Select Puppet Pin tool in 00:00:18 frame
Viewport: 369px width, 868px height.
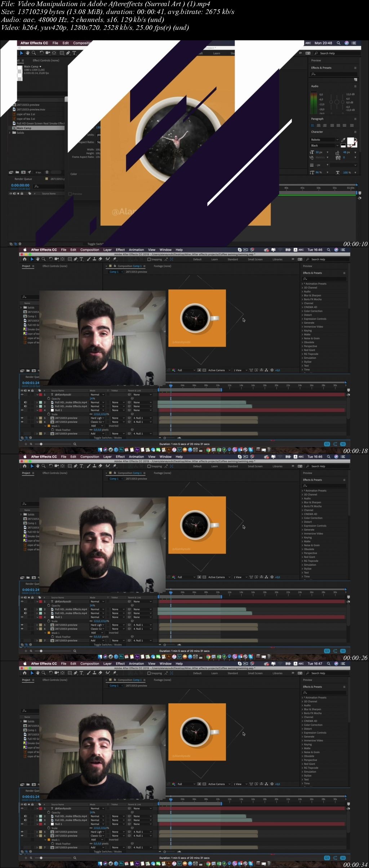coord(115,259)
